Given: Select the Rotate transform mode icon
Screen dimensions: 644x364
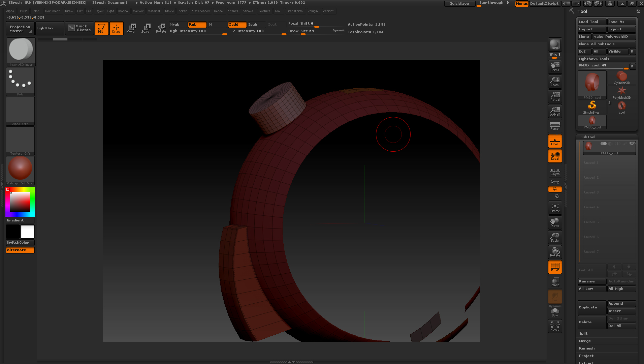Looking at the screenshot, I should tap(161, 28).
